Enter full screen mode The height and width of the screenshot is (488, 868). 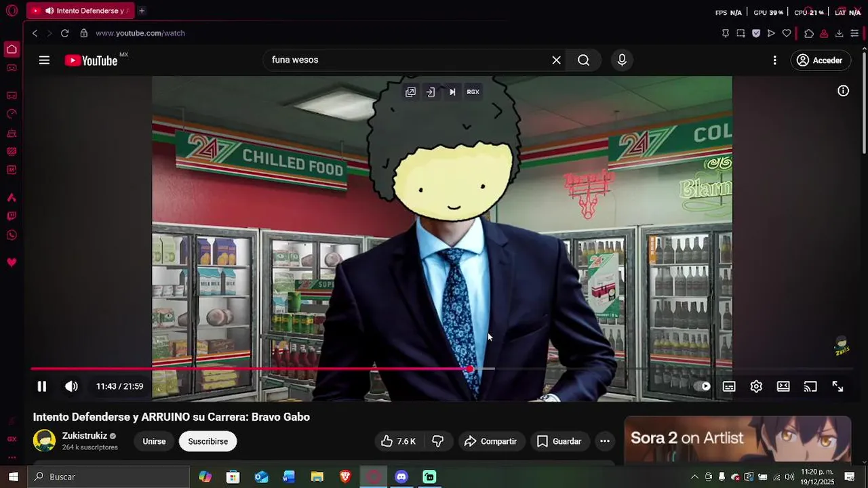(x=837, y=386)
